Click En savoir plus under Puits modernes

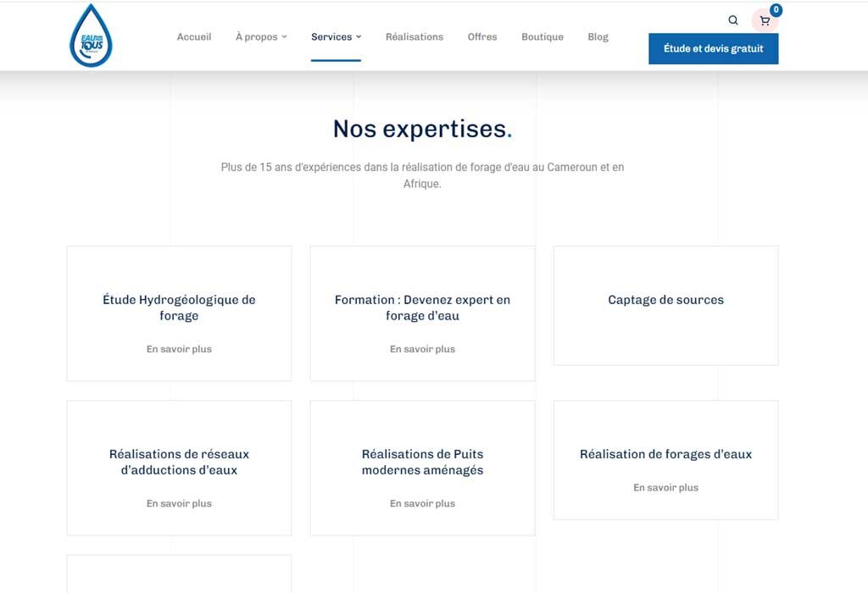422,503
